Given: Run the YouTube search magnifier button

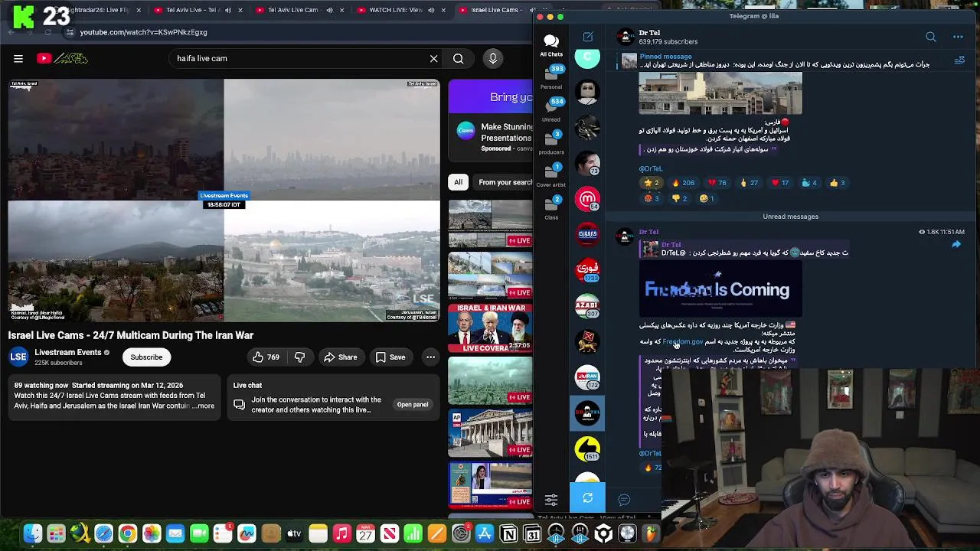Looking at the screenshot, I should tap(458, 58).
